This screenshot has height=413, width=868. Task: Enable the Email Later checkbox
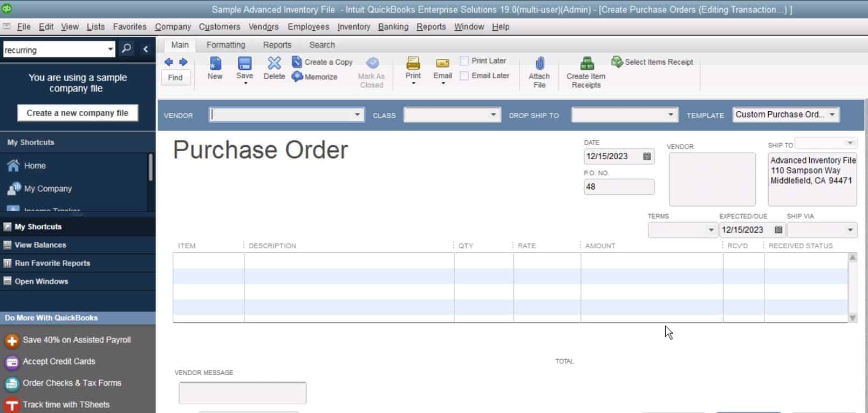(x=464, y=76)
